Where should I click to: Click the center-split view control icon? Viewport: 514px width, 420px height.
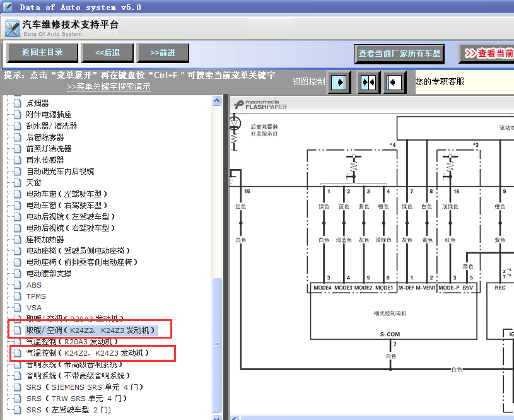coord(368,82)
